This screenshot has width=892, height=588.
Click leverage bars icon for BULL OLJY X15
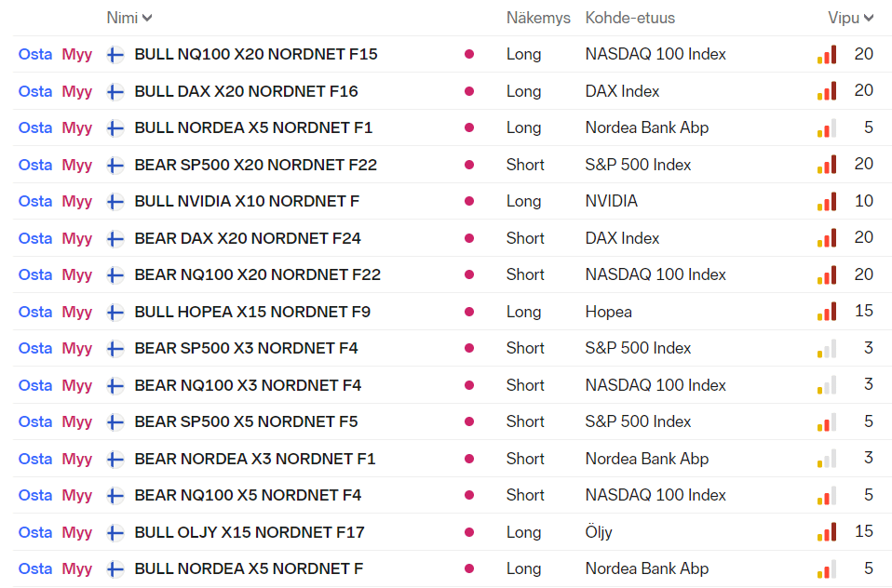827,533
